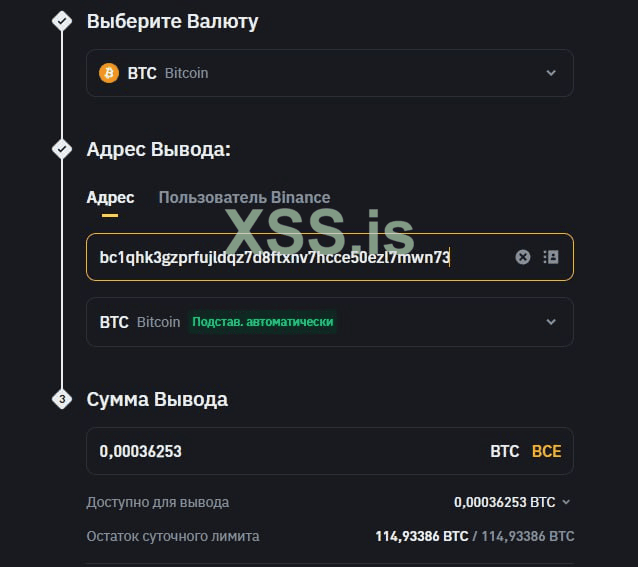Click the Сумма Вывода heading
This screenshot has width=638, height=567.
pos(157,399)
